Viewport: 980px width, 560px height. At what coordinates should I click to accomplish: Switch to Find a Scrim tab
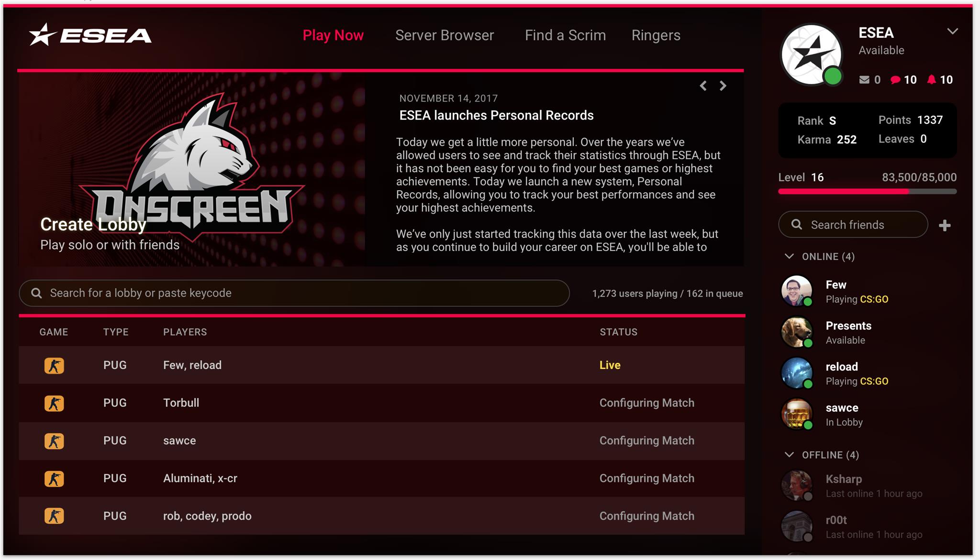point(565,35)
